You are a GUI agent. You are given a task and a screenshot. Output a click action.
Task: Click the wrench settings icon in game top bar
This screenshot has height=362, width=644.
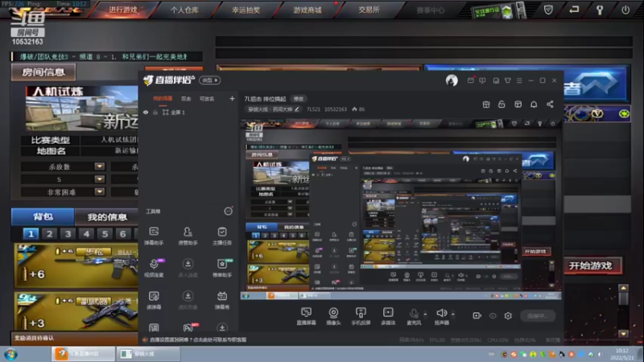[600, 10]
